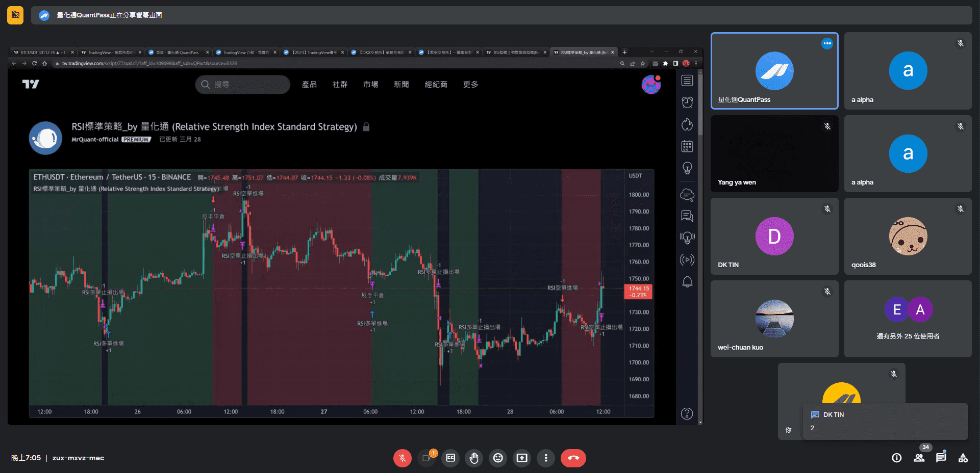Open meeting details info icon
This screenshot has width=980, height=473.
[896, 458]
